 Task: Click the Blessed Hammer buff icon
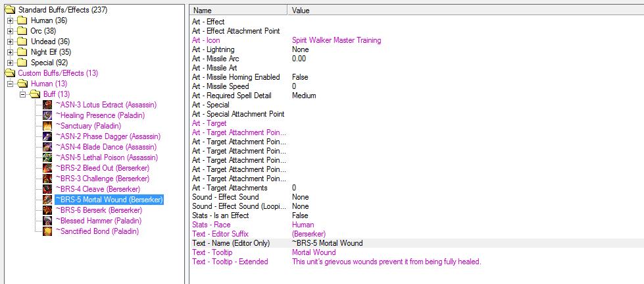[x=47, y=221]
